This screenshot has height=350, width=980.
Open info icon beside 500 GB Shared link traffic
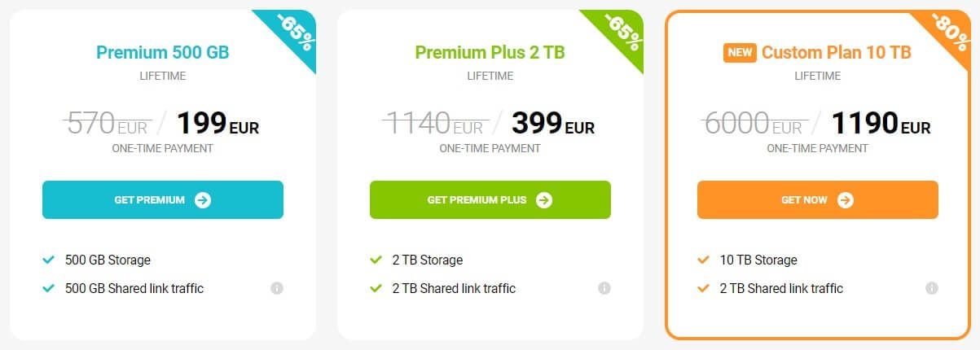[277, 288]
